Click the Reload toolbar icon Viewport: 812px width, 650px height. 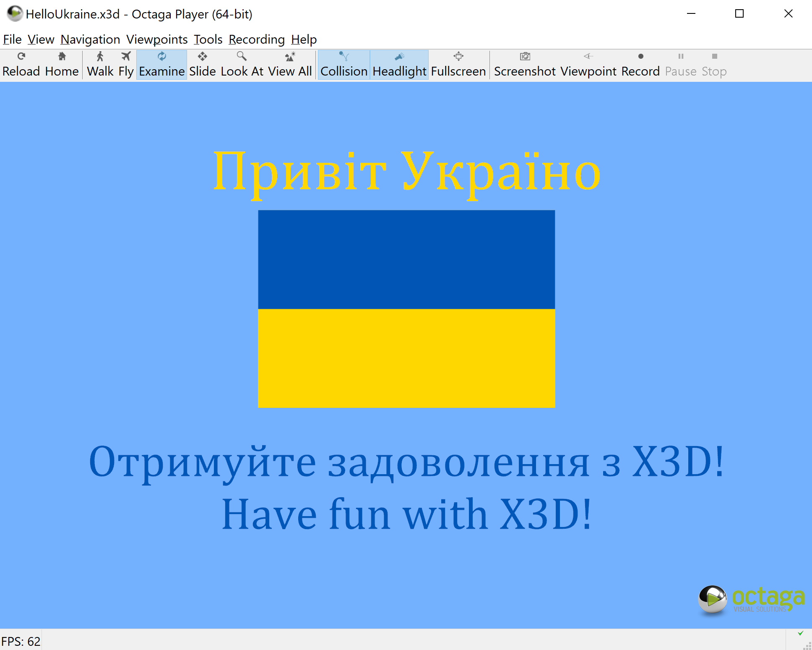point(21,64)
